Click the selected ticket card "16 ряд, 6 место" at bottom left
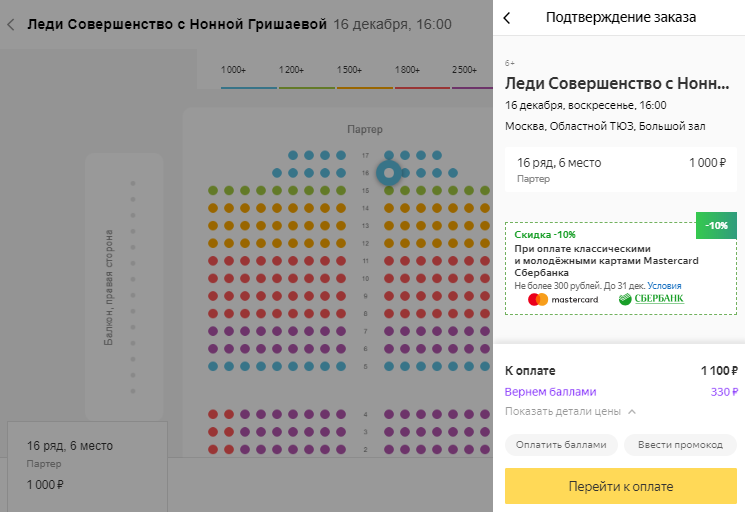This screenshot has height=512, width=745. click(87, 464)
